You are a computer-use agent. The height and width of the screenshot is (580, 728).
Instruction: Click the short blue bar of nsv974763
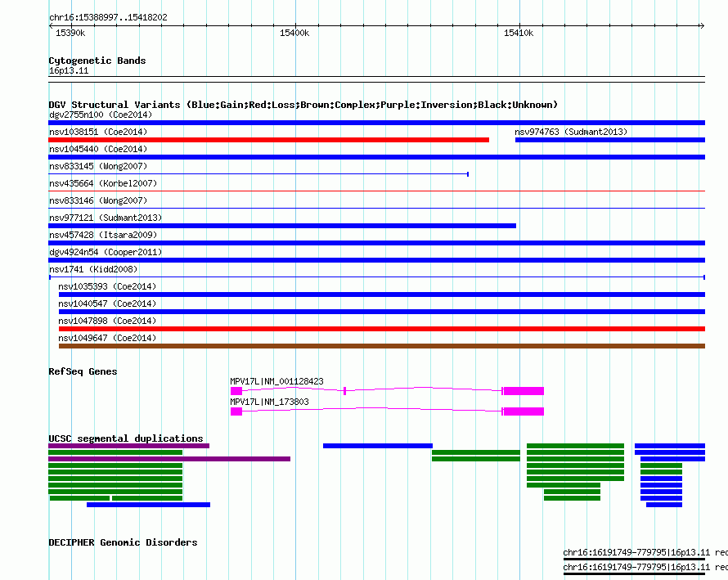[610, 140]
